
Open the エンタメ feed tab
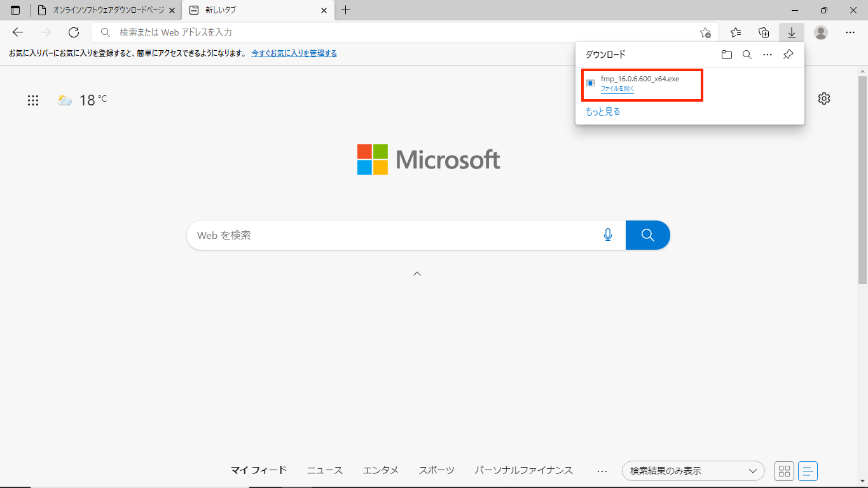pyautogui.click(x=381, y=470)
